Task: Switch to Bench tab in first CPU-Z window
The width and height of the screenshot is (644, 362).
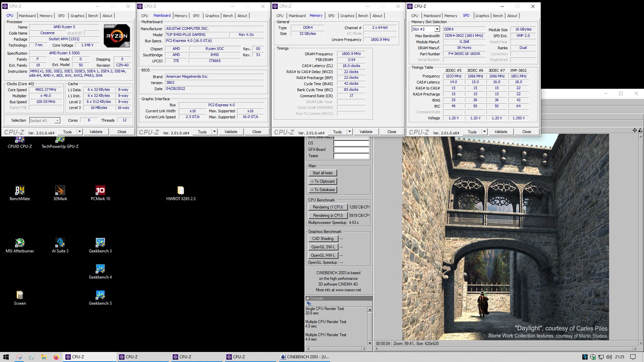Action: click(93, 16)
